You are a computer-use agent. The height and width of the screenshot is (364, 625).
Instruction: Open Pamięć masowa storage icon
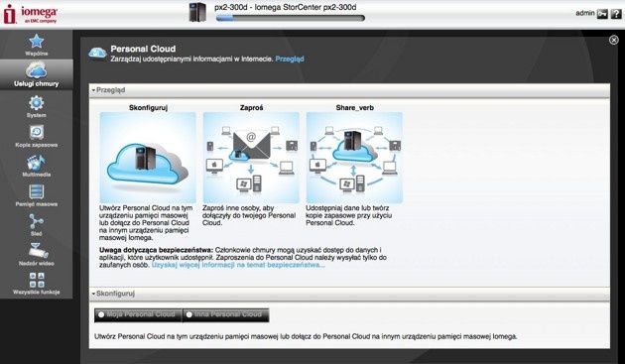pyautogui.click(x=37, y=191)
